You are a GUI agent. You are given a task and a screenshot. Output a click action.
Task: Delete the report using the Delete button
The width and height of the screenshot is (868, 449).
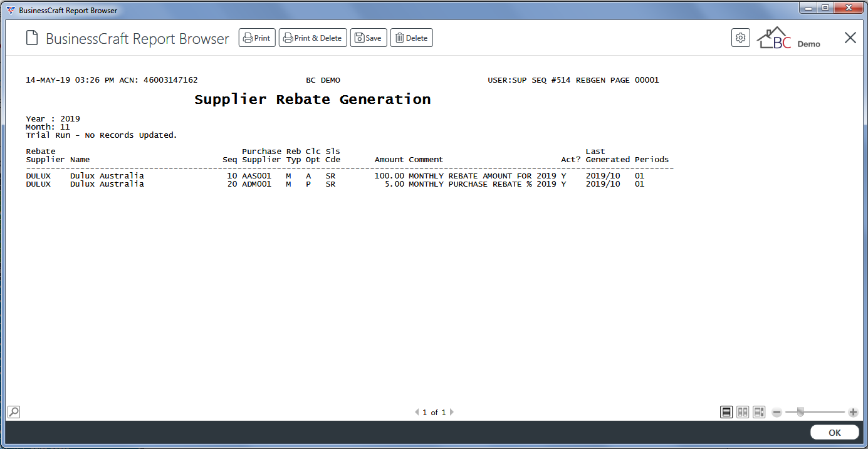[x=412, y=38]
